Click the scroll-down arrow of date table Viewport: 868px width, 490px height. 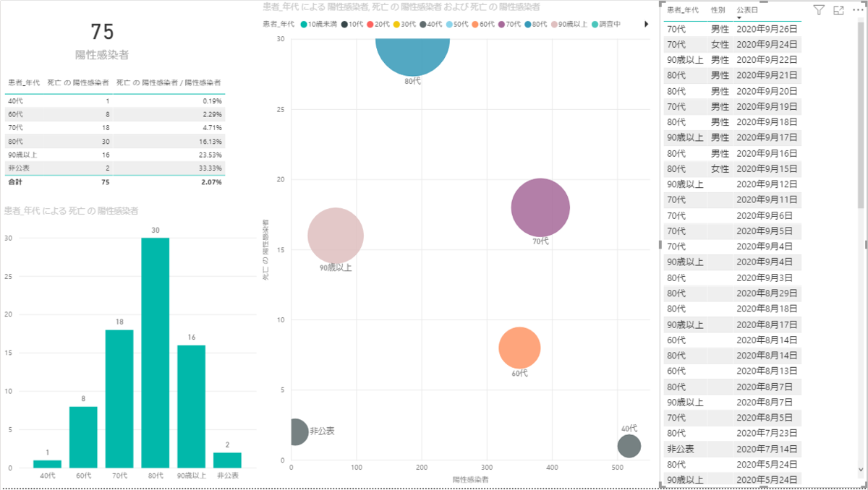click(861, 469)
